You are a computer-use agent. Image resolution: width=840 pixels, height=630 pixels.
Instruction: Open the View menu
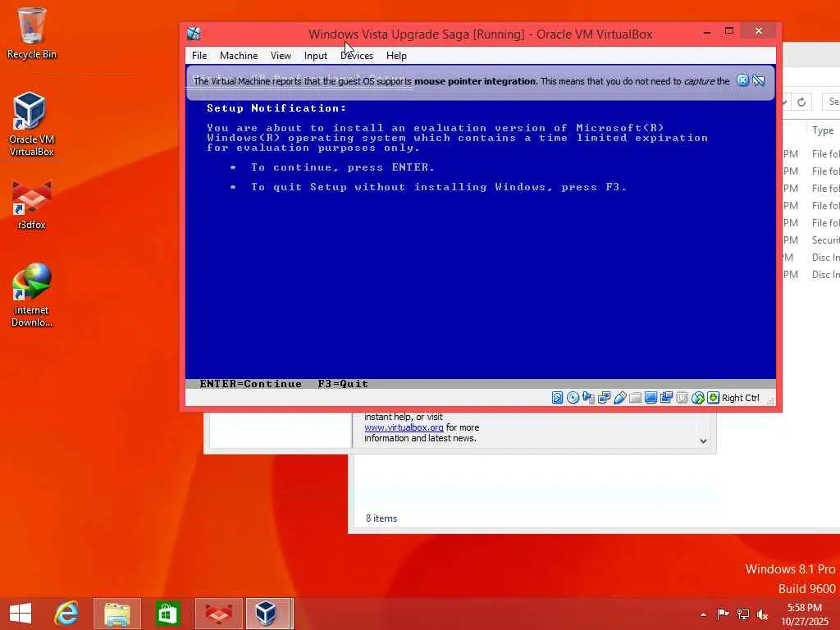tap(281, 56)
